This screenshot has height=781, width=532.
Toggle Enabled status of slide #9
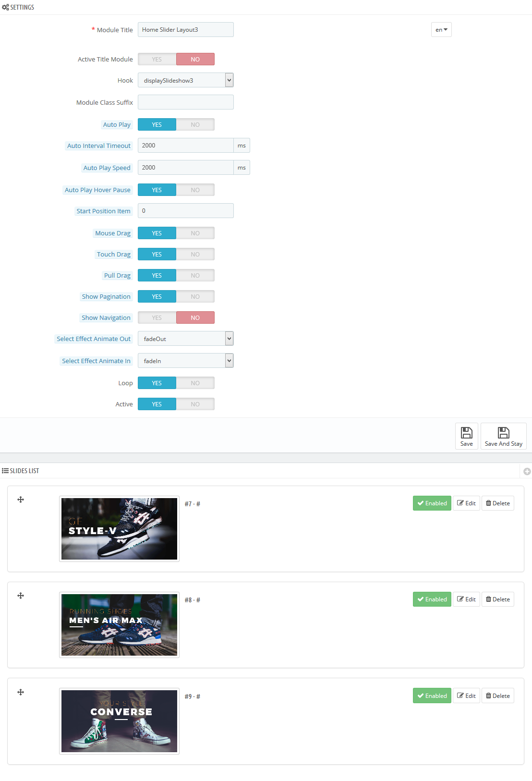[x=432, y=696]
